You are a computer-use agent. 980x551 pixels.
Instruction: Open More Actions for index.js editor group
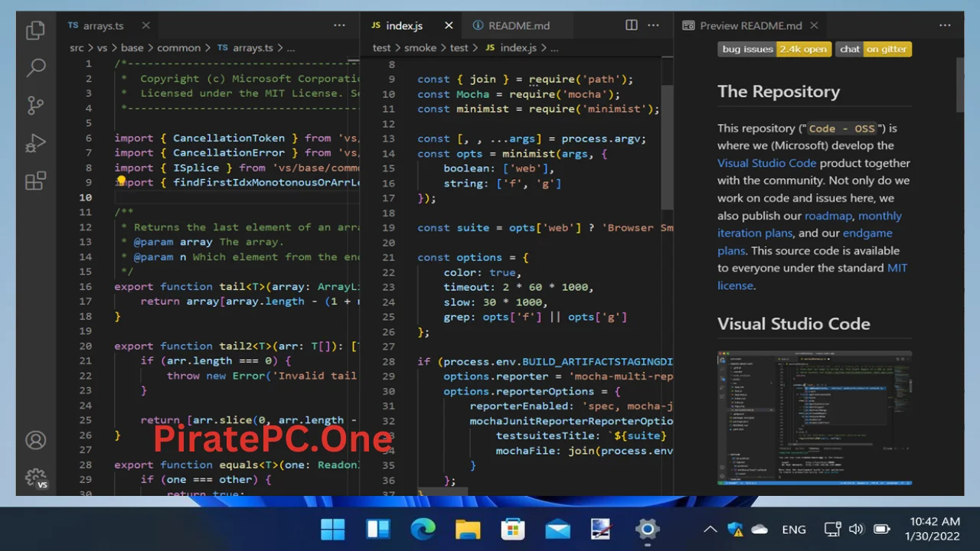click(x=653, y=25)
